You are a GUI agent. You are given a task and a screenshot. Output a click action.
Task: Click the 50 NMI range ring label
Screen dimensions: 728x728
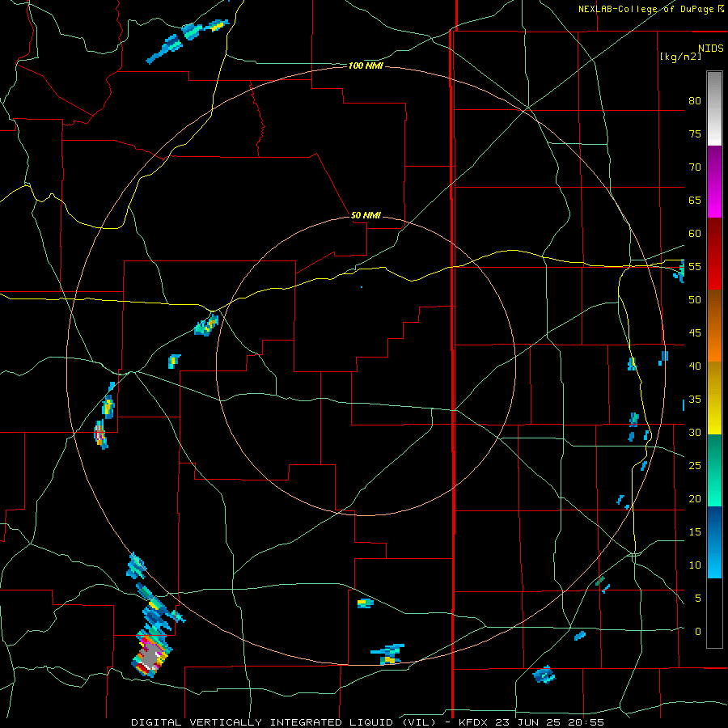(x=366, y=215)
